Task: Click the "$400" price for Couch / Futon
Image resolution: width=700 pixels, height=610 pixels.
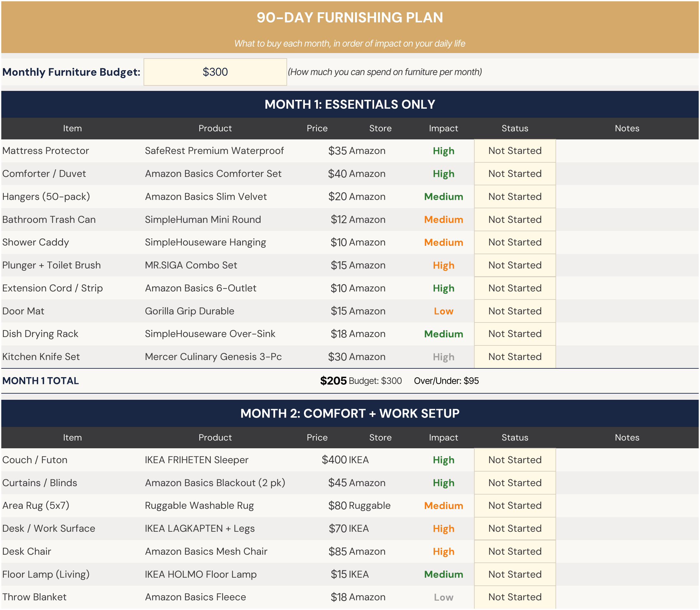Action: [x=334, y=460]
